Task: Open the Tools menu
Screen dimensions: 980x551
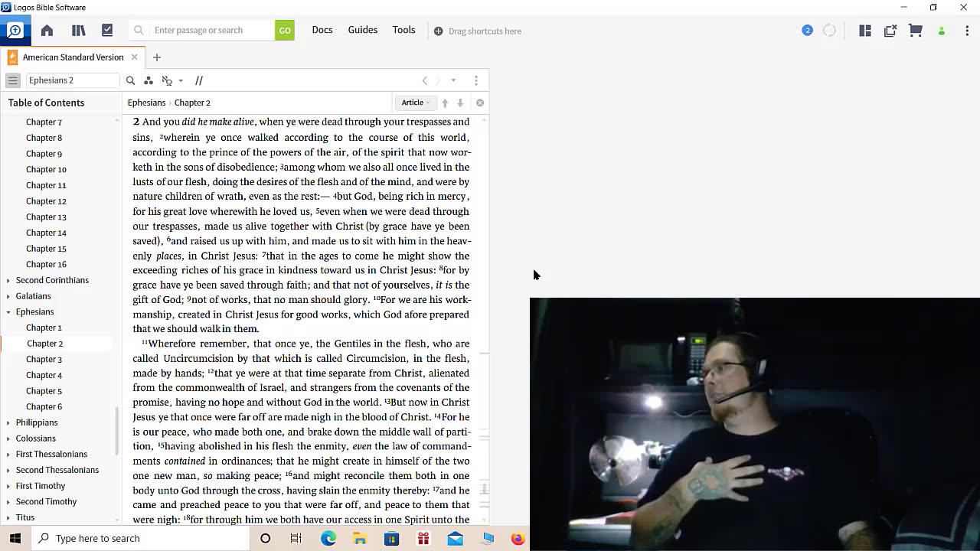Action: click(x=404, y=30)
